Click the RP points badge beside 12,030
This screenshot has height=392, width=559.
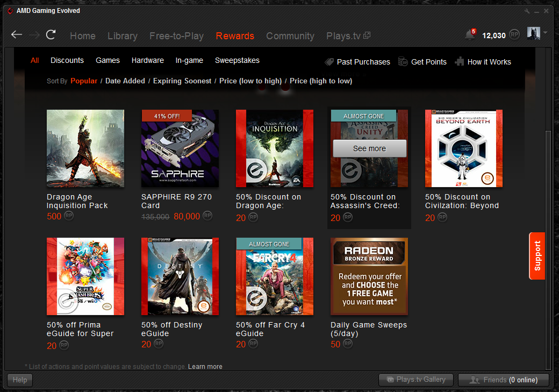point(514,35)
